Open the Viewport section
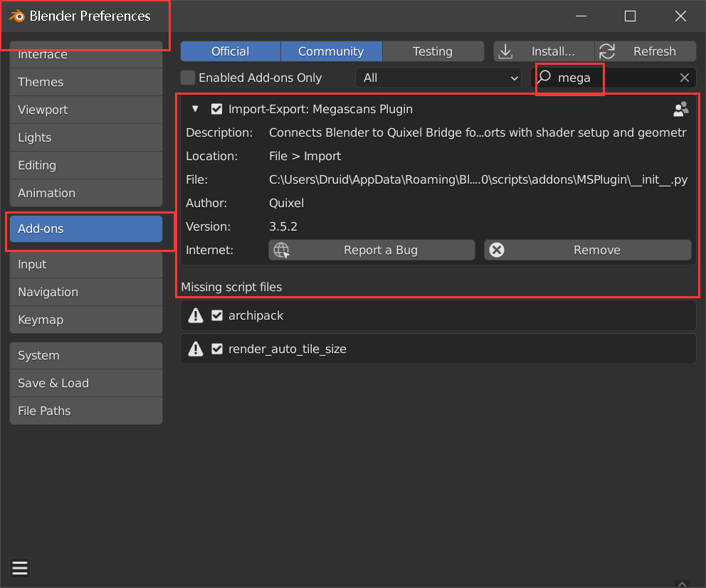This screenshot has height=588, width=706. pyautogui.click(x=86, y=110)
